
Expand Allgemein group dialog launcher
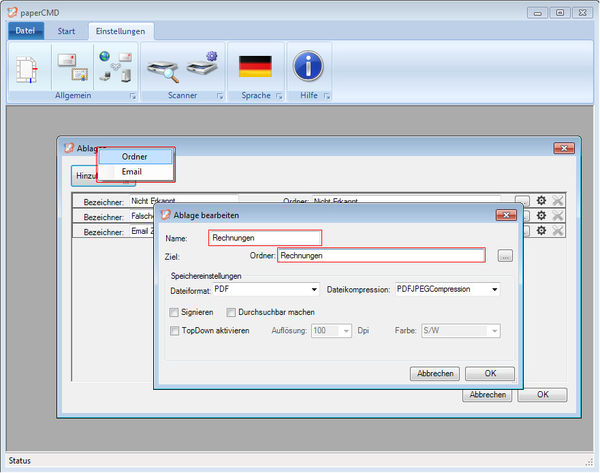(x=132, y=96)
